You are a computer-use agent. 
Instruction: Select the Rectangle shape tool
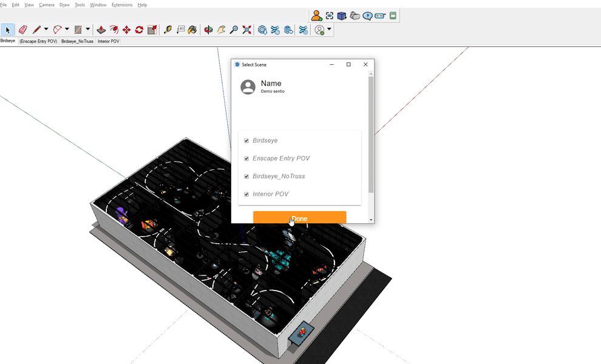[x=78, y=30]
